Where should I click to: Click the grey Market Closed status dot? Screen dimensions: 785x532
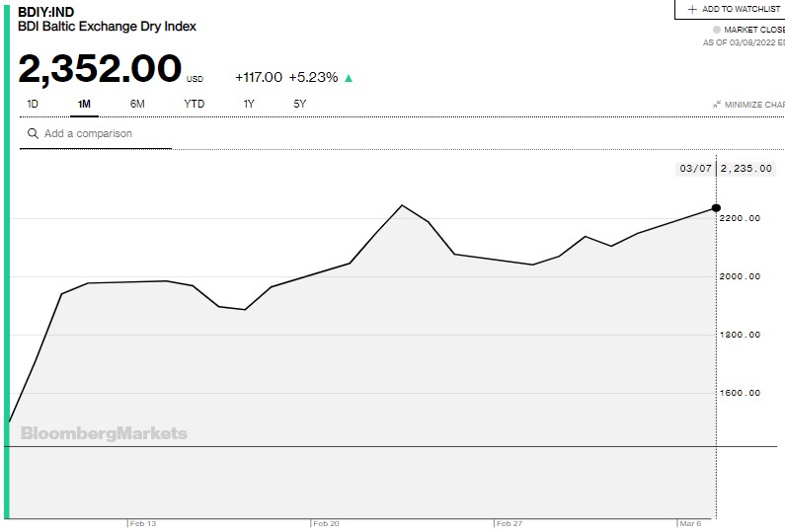pos(717,30)
